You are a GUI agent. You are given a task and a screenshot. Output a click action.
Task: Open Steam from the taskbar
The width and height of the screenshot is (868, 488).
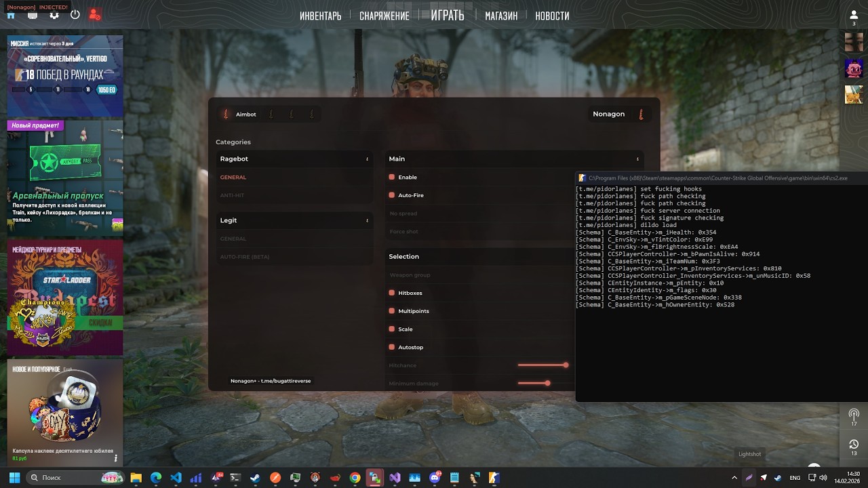point(255,478)
